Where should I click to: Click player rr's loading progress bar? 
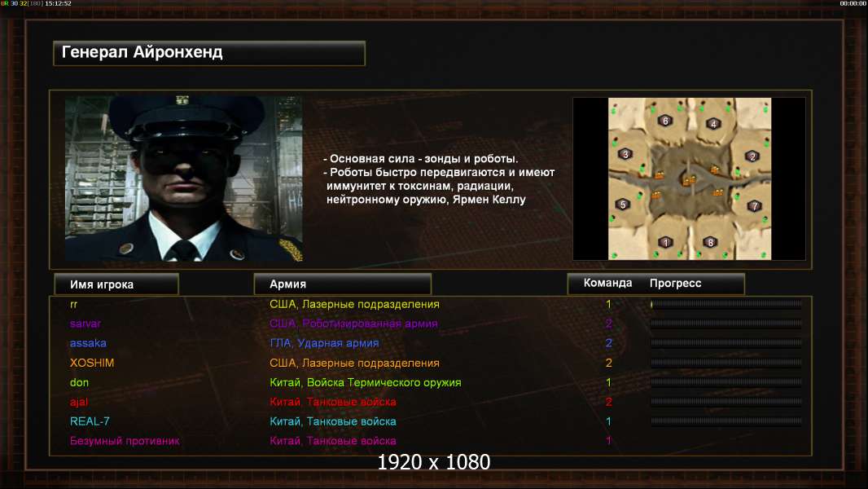(726, 304)
